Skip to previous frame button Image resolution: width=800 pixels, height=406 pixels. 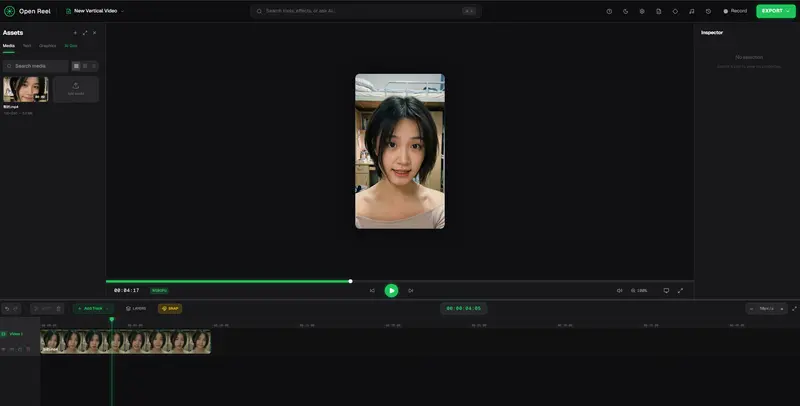tap(372, 290)
